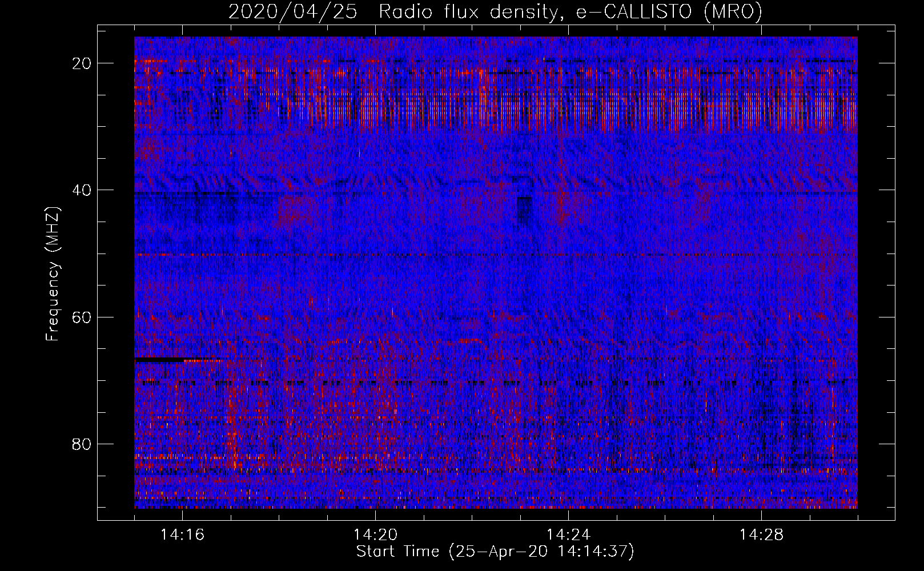This screenshot has height=571, width=924.
Task: Click the 'Frequency (MHZ)' y-axis label
Action: [53, 274]
